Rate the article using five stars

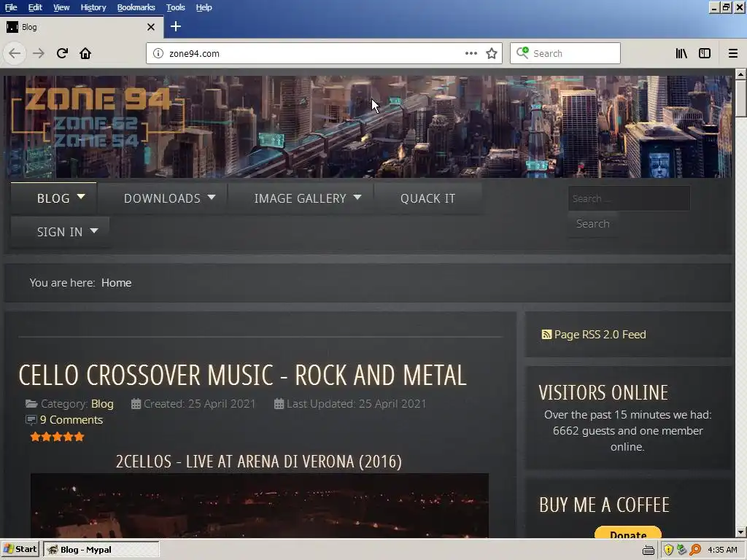(x=57, y=437)
